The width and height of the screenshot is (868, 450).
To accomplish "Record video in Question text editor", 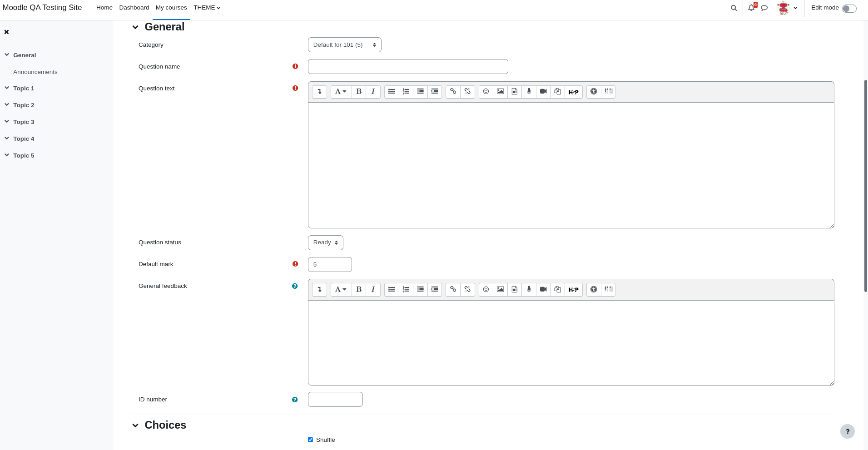I will pos(543,92).
